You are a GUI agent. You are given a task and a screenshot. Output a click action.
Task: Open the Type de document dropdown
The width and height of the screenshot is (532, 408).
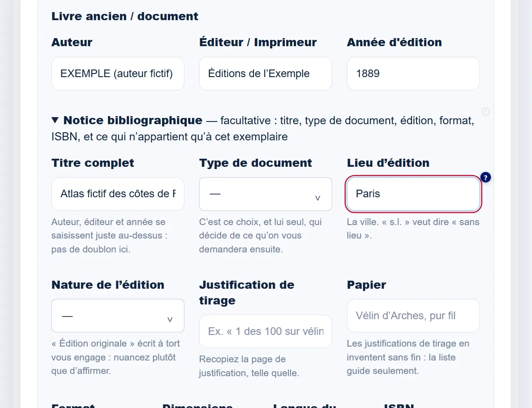click(x=265, y=194)
